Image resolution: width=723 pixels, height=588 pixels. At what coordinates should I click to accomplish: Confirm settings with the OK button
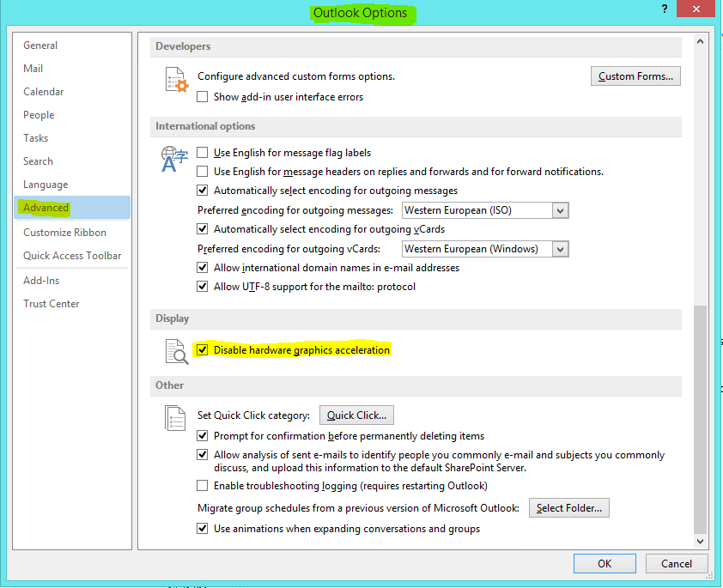605,564
